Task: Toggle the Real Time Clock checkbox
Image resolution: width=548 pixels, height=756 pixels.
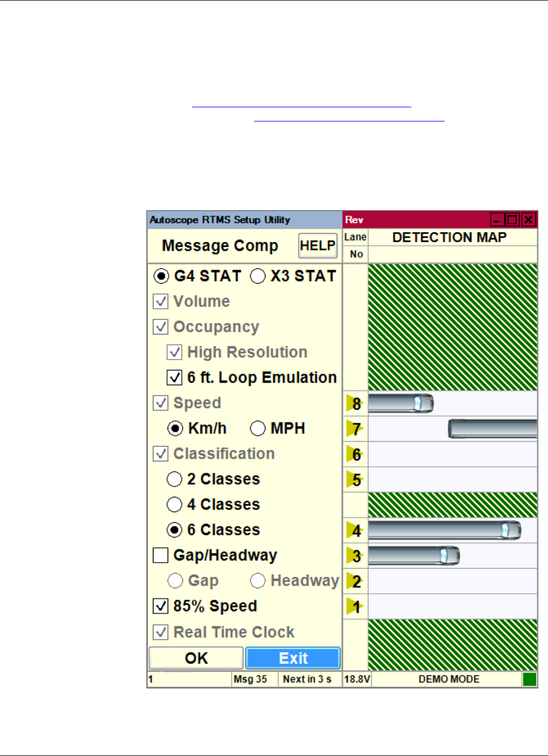Action: point(161,632)
